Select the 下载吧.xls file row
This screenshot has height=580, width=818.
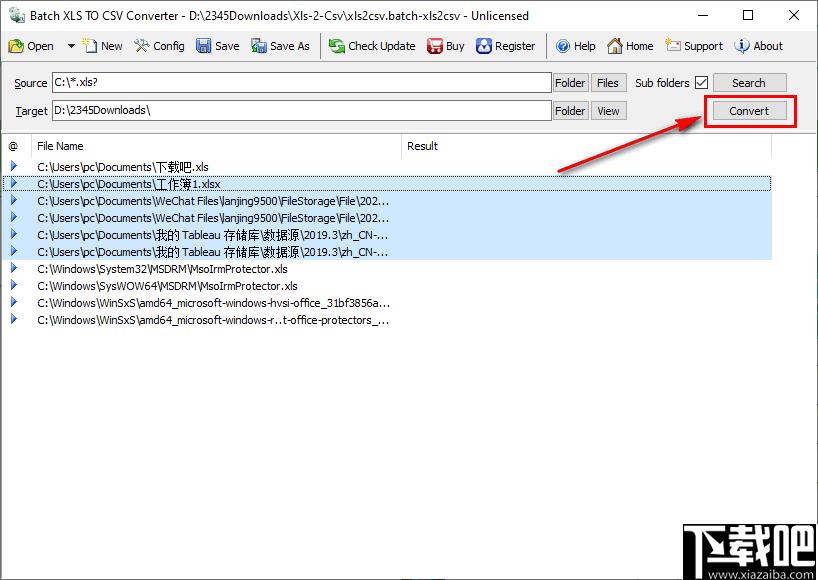[387, 167]
